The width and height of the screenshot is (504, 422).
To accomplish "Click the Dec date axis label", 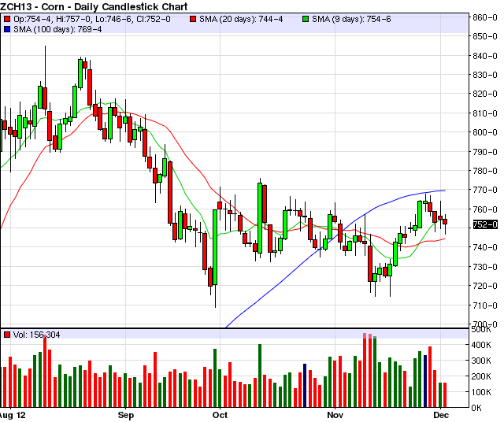I will coord(441,415).
